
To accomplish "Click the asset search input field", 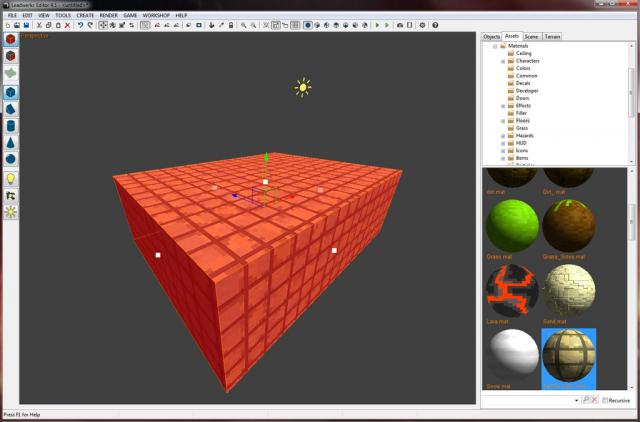I will point(530,400).
